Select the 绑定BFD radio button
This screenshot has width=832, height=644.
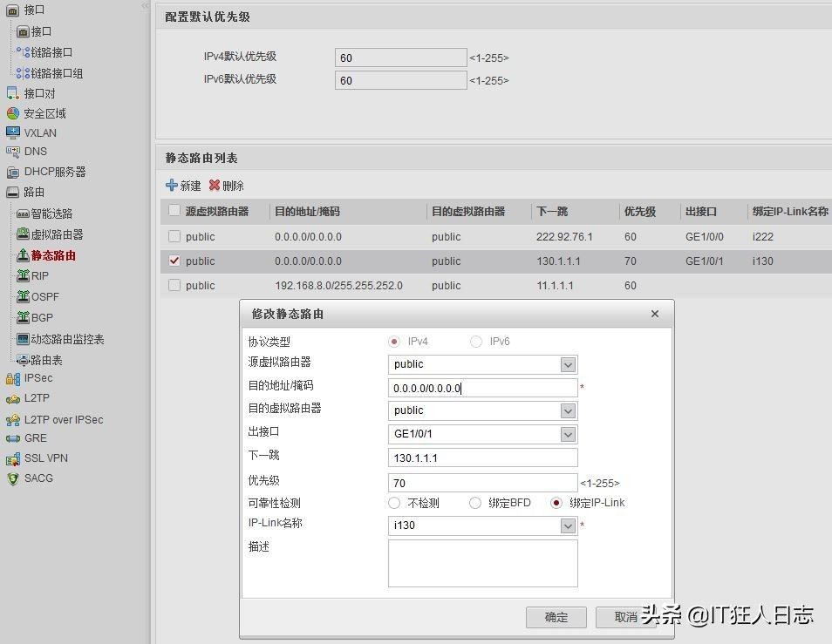[x=475, y=503]
